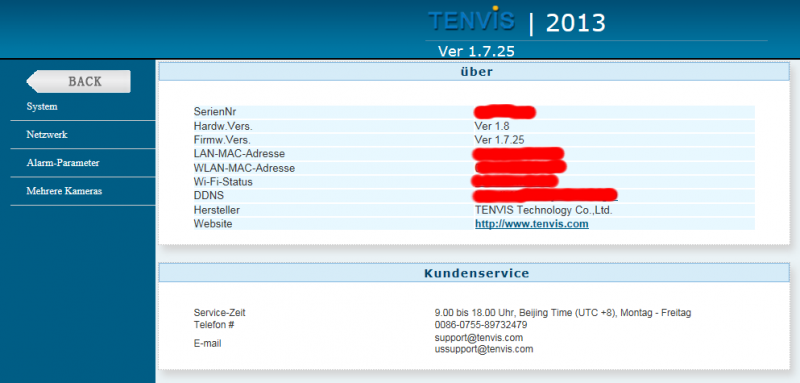800x383 pixels.
Task: Select Alarm-Parameter in sidebar
Action: click(63, 163)
